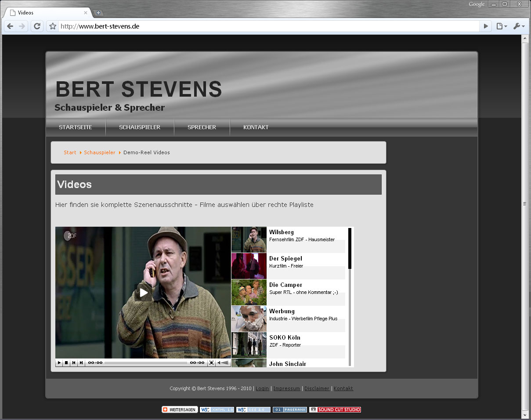Click the Sound Cut Studio badge
Image resolution: width=531 pixels, height=420 pixels.
point(335,409)
